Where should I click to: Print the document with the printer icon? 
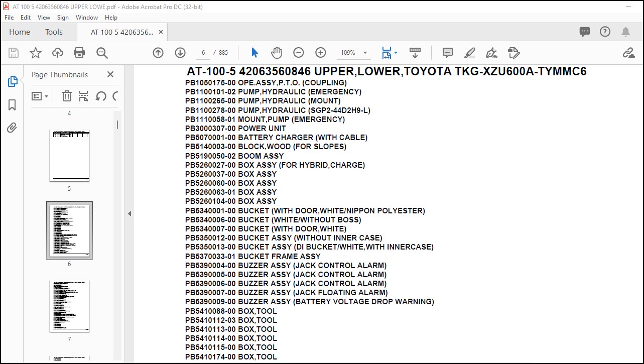point(79,53)
